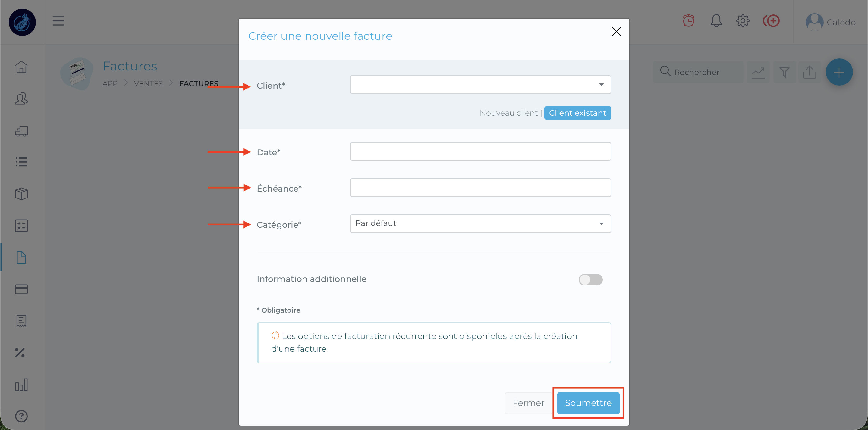Click the red quick-add plus icon
This screenshot has width=868, height=430.
click(x=771, y=21)
